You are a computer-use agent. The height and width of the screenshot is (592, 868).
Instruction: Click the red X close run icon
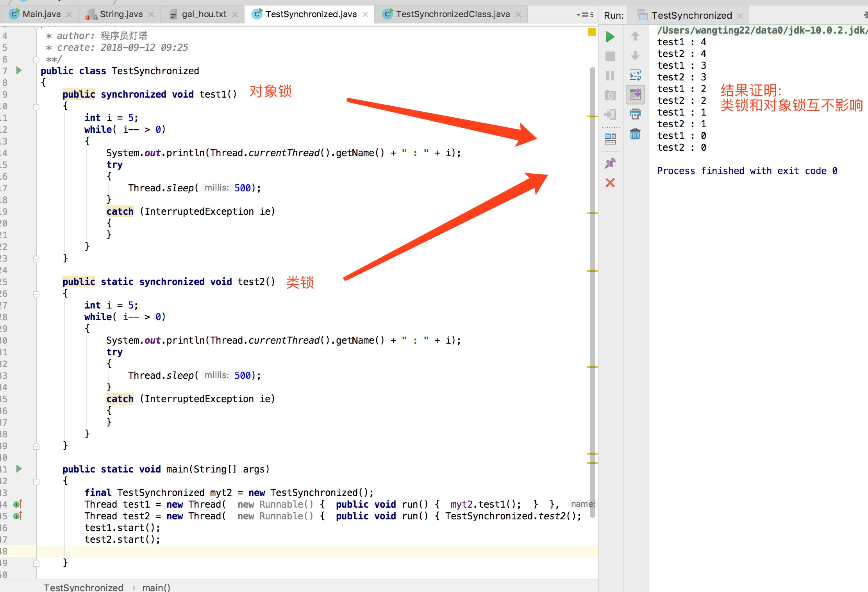click(610, 183)
